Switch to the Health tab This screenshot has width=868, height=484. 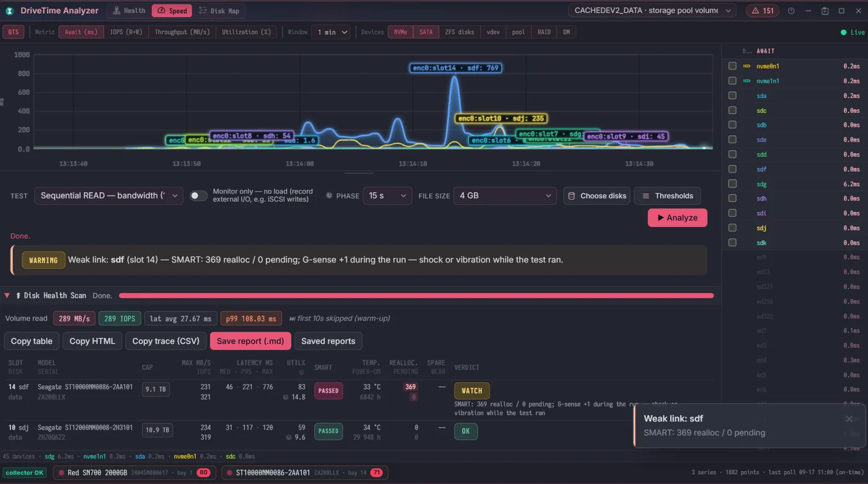pyautogui.click(x=129, y=11)
